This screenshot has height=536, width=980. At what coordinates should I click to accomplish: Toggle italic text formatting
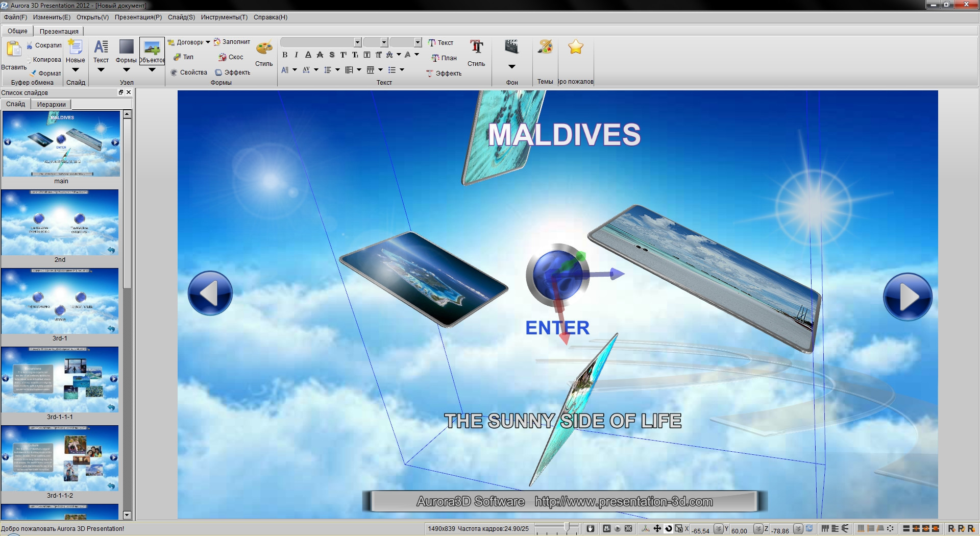click(296, 55)
